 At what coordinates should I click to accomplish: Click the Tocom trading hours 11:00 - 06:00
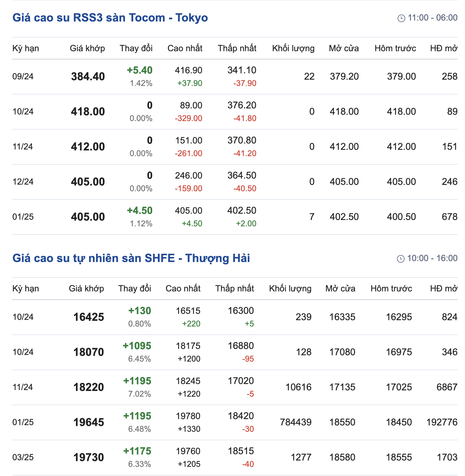point(432,18)
